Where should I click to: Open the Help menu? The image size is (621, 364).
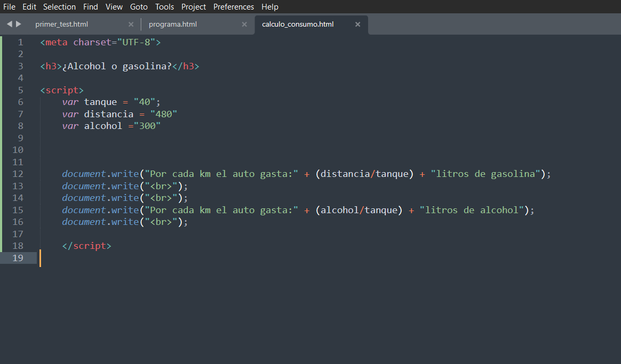pos(270,7)
